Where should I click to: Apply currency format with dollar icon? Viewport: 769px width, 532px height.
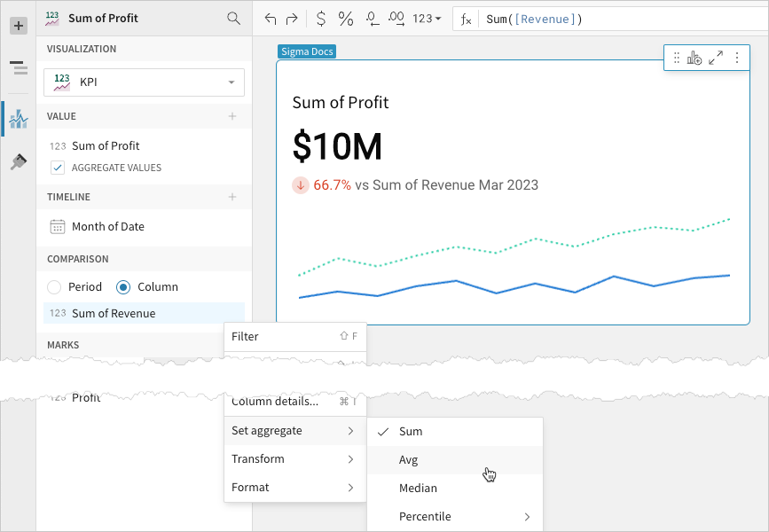320,19
